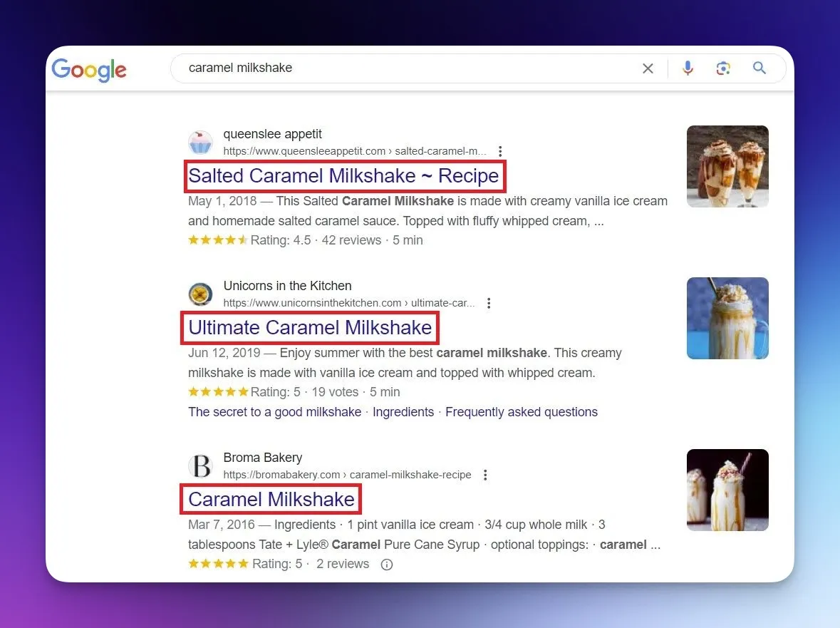Click the 4.5-star rating on queenslee result
Viewport: 840px width, 628px height.
218,240
